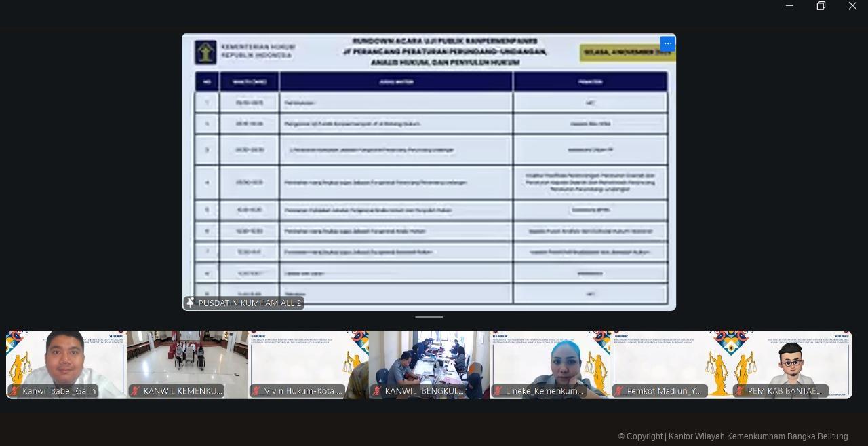Click the muted mic icon beside Vivin Hukum-Kota

(256, 391)
